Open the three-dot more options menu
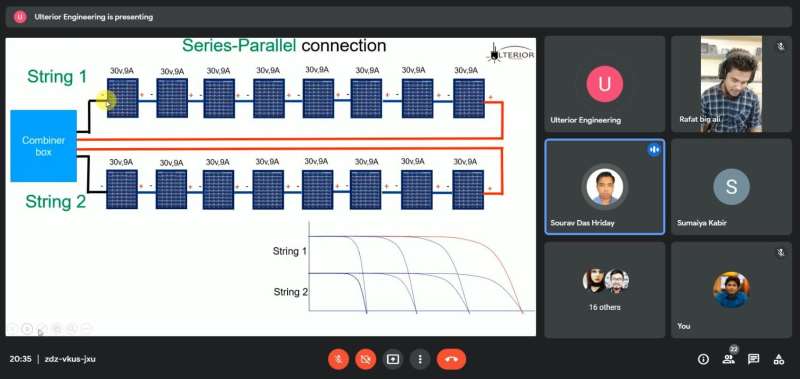800x379 pixels. click(x=420, y=359)
